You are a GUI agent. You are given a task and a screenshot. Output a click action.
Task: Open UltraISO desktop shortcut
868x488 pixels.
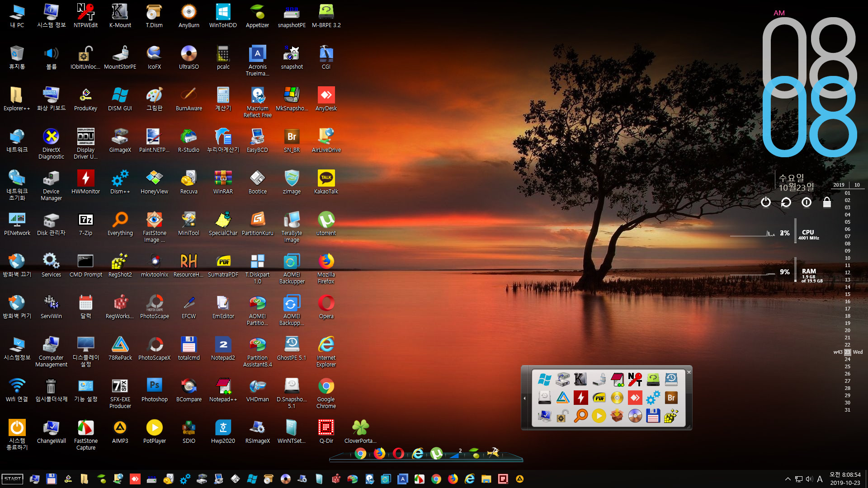pos(189,57)
